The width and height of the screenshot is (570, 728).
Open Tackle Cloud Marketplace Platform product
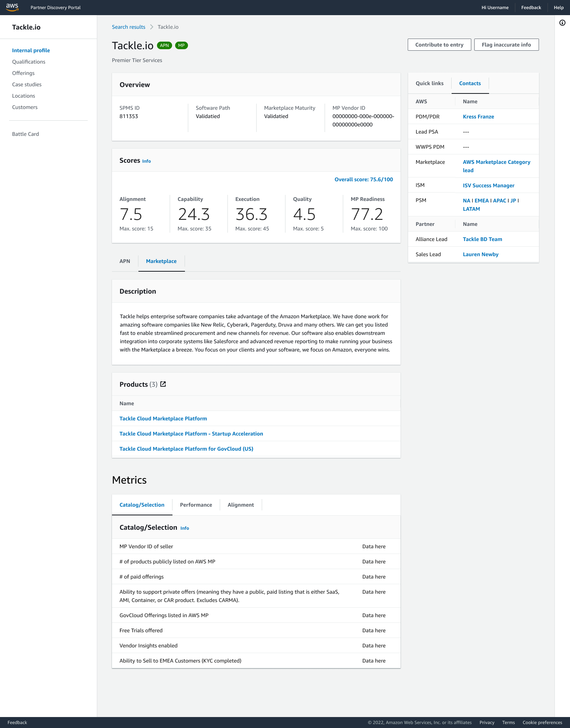[163, 418]
